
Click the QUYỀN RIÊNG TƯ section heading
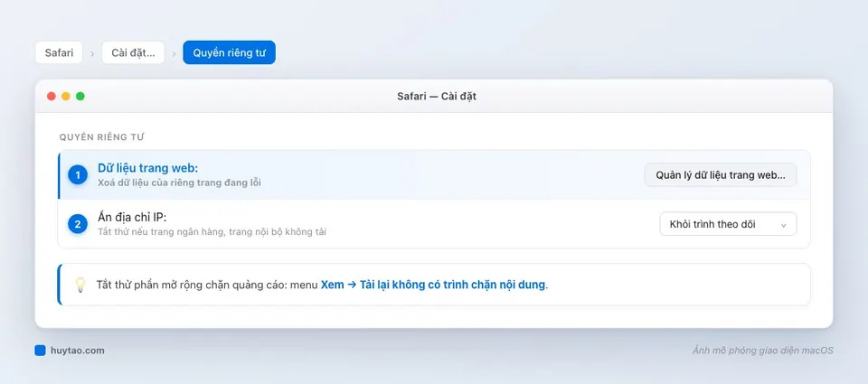click(102, 137)
